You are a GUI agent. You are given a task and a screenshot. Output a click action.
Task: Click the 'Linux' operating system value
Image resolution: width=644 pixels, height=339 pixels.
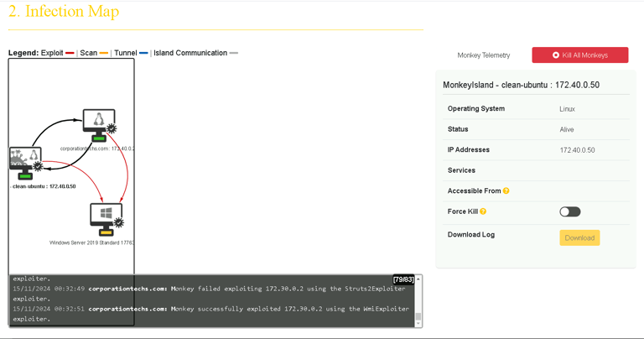click(567, 109)
